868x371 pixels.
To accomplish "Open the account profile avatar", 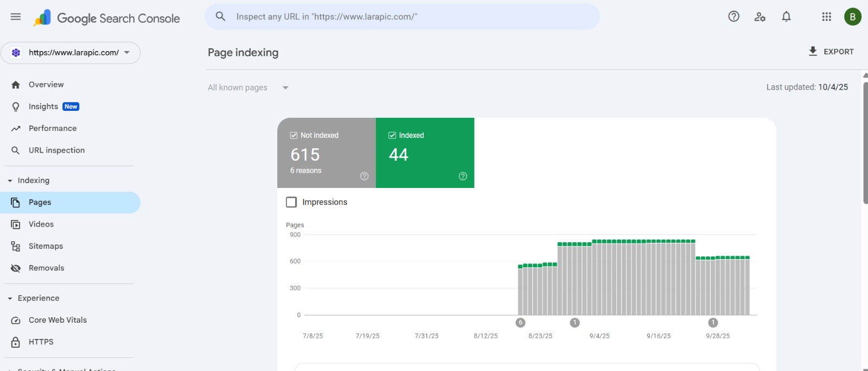I will point(852,17).
